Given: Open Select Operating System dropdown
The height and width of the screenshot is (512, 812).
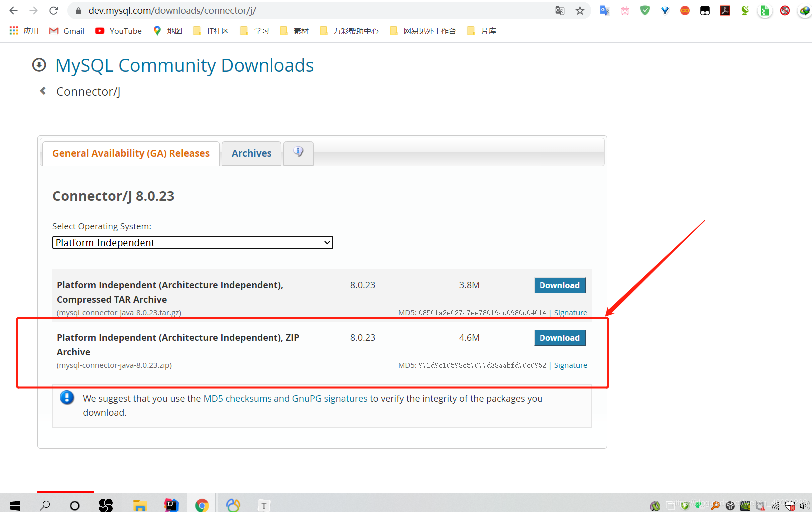Looking at the screenshot, I should tap(193, 243).
